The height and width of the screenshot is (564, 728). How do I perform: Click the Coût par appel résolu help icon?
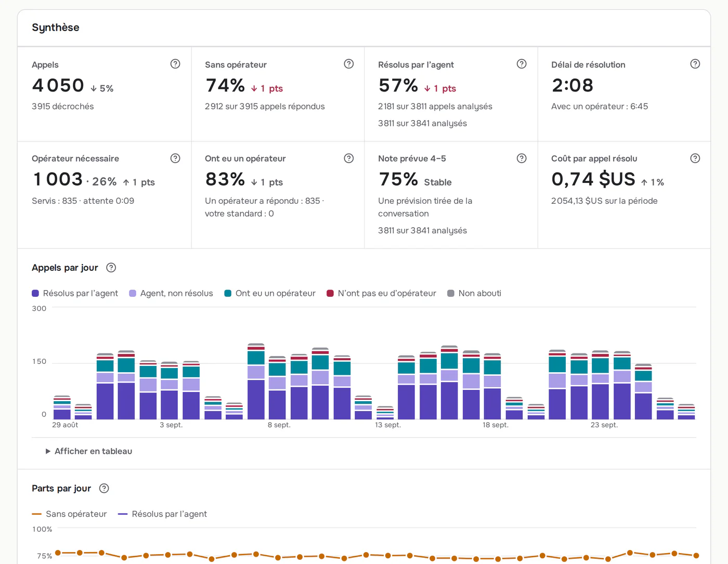click(x=695, y=158)
